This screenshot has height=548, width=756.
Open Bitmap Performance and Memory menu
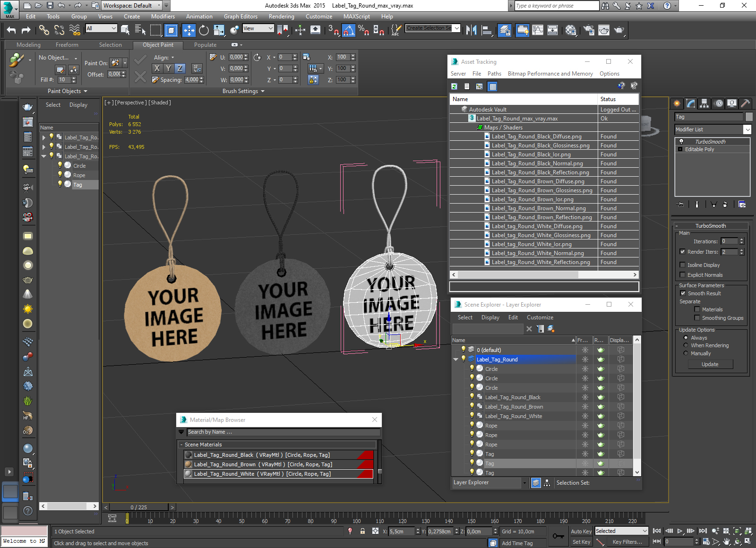(550, 74)
